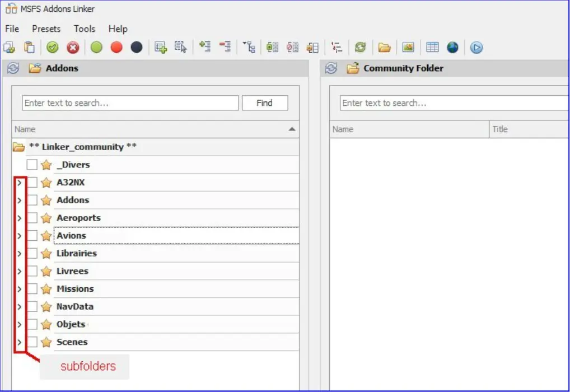Viewport: 570px width, 392px height.
Task: Tick the A32NX checkbox
Action: (x=32, y=183)
